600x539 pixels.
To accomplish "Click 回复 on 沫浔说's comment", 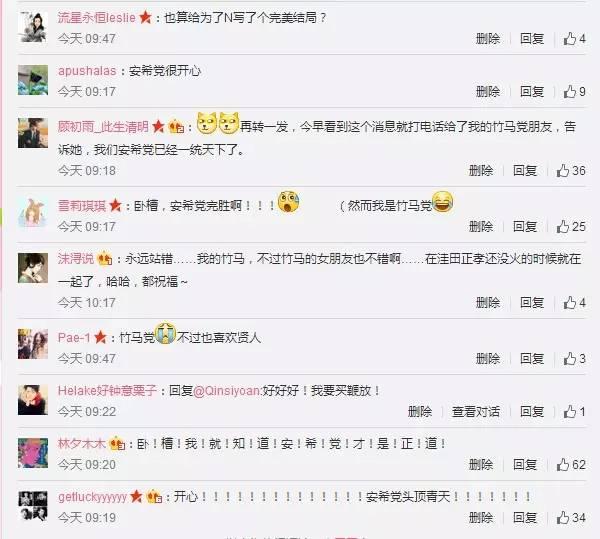I will pyautogui.click(x=532, y=303).
